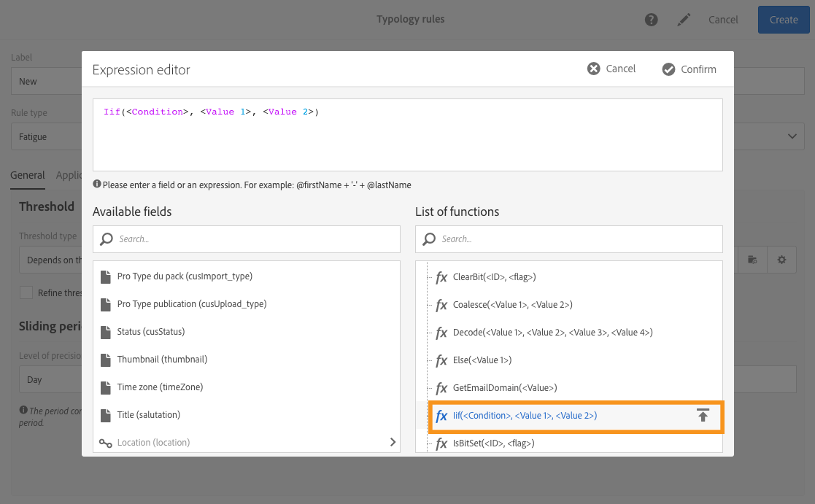Click the List of functions search box
Screen dimensions: 815x504
click(569, 239)
